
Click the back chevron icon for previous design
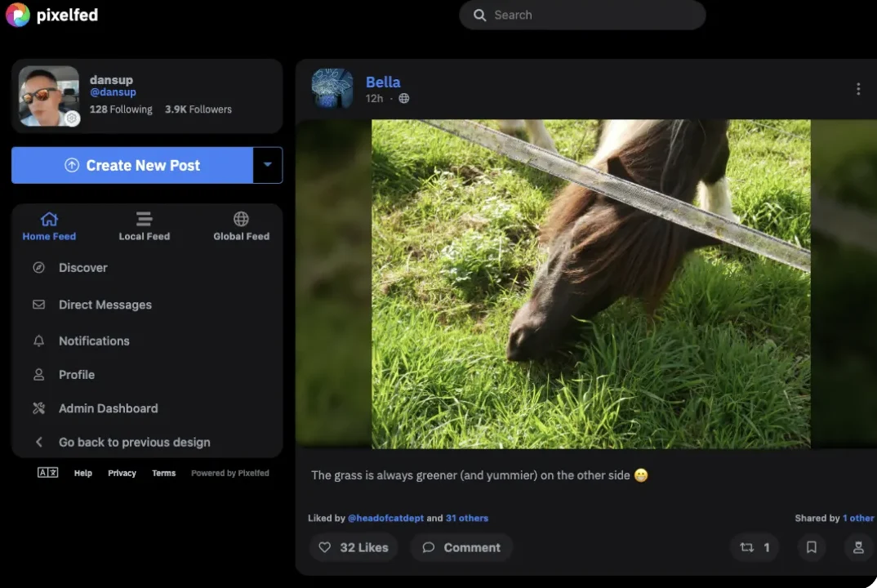[38, 442]
